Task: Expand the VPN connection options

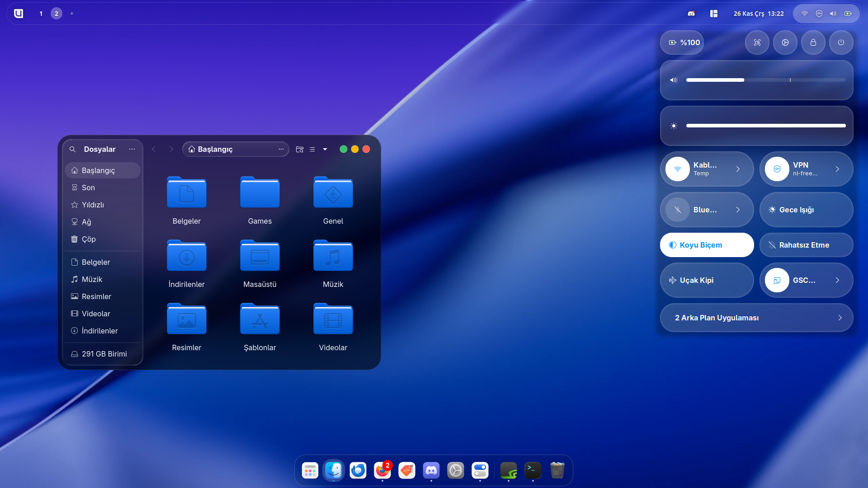Action: 837,169
